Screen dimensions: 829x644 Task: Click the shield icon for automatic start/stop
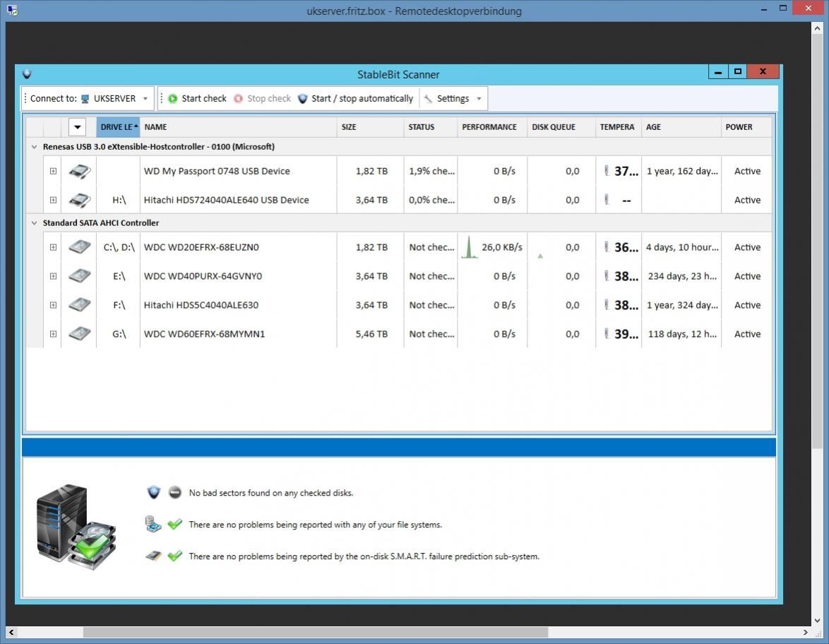[x=302, y=99]
